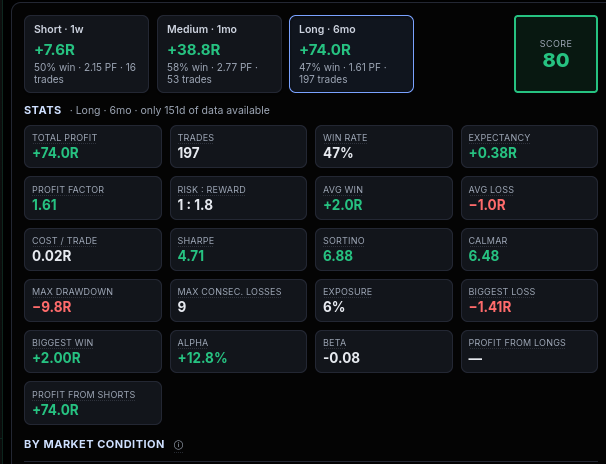Click the STATS section heading
Image resolution: width=606 pixels, height=464 pixels.
click(43, 110)
